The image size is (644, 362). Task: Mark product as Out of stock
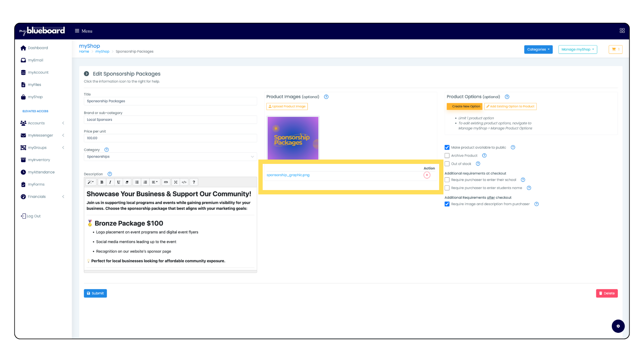447,164
